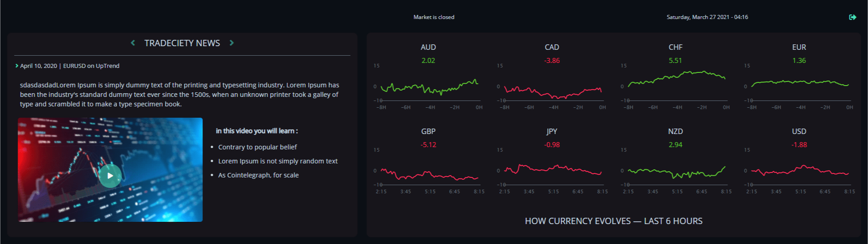Go to previous Tradeciety news item
This screenshot has height=244, width=868.
(x=133, y=43)
